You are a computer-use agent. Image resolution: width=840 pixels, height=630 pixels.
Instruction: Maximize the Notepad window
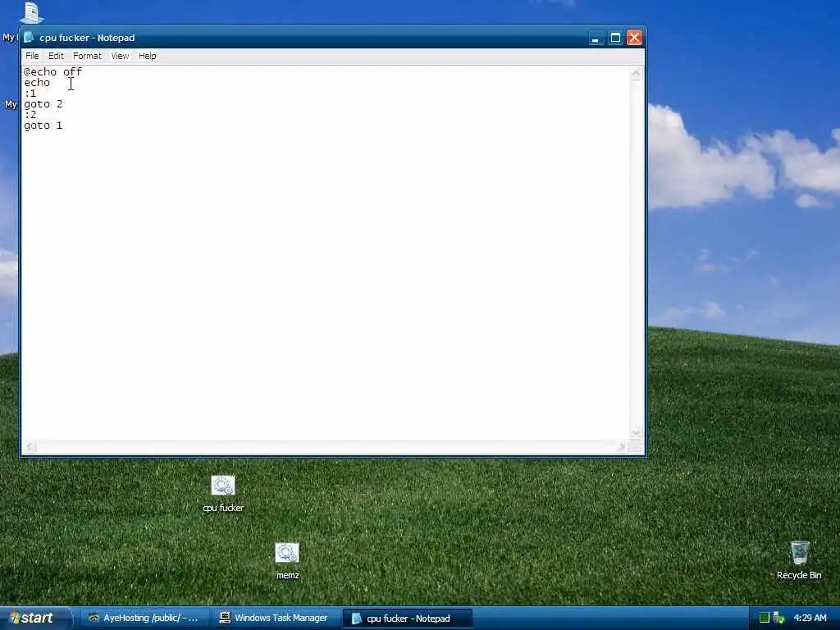pyautogui.click(x=615, y=38)
